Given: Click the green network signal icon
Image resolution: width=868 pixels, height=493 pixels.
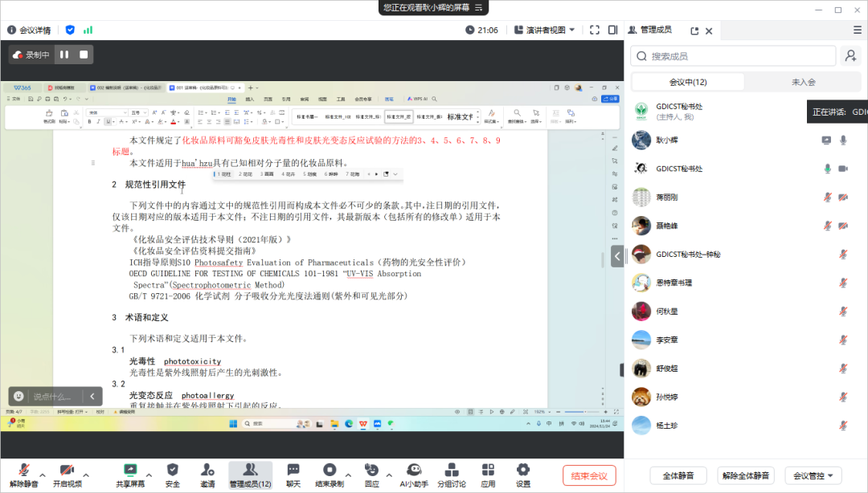Looking at the screenshot, I should [x=88, y=30].
